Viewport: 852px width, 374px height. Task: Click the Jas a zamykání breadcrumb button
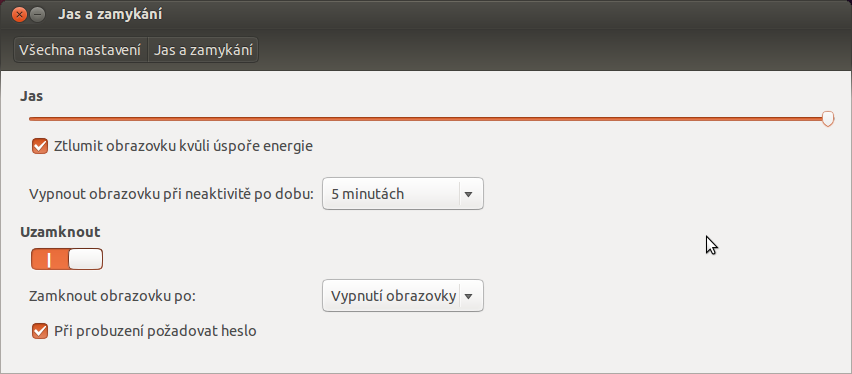point(203,51)
